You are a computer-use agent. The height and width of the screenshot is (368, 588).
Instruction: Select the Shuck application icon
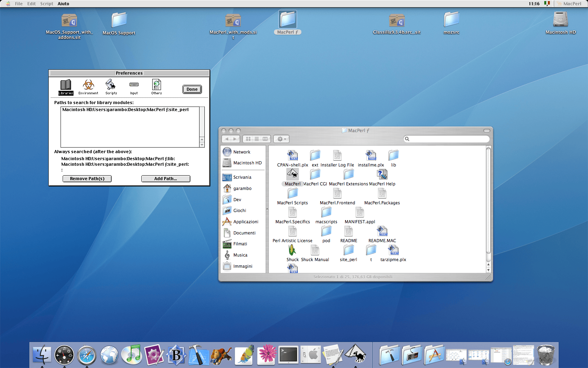point(293,250)
